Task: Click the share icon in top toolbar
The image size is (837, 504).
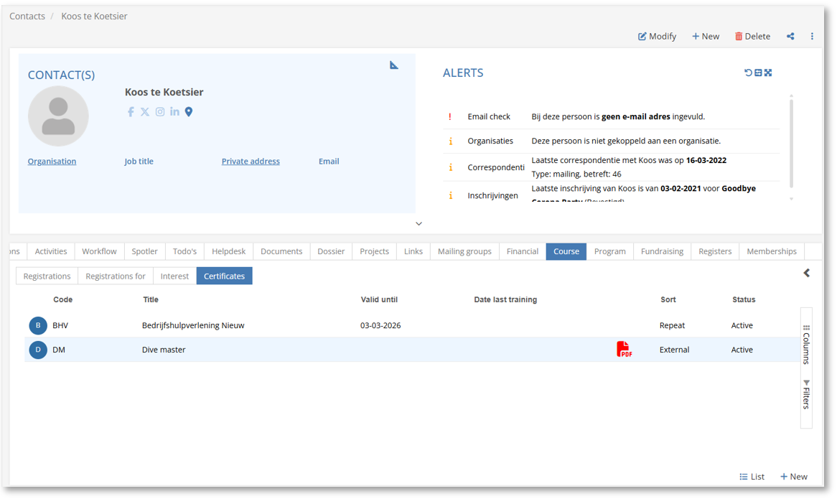Action: coord(790,37)
